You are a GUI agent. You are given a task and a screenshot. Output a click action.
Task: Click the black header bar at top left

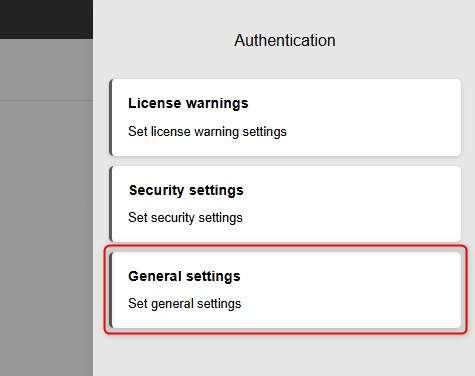coord(46,19)
